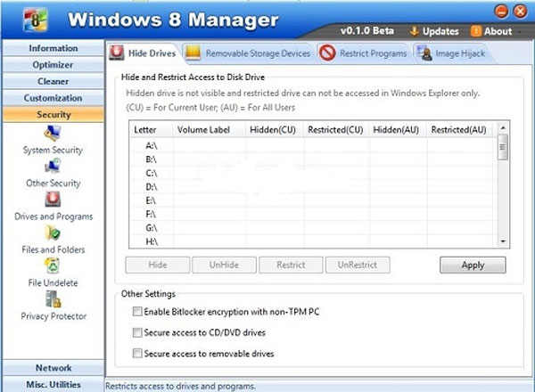The height and width of the screenshot is (392, 535).
Task: Click the Restrict Programs prohibition icon
Action: click(327, 53)
